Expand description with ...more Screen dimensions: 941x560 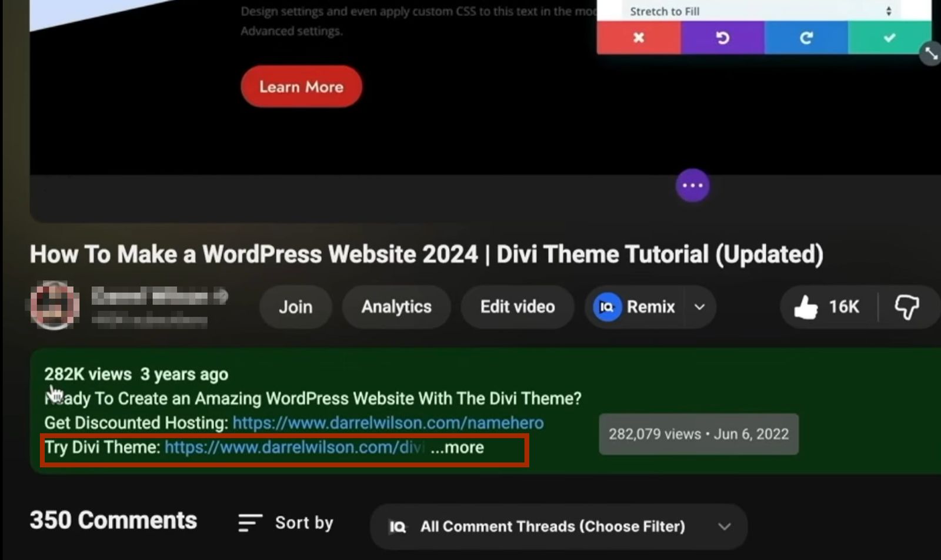coord(457,448)
